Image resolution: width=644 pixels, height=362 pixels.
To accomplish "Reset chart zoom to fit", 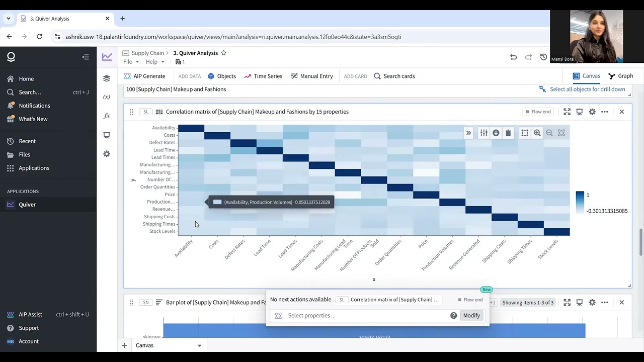I will pyautogui.click(x=561, y=133).
